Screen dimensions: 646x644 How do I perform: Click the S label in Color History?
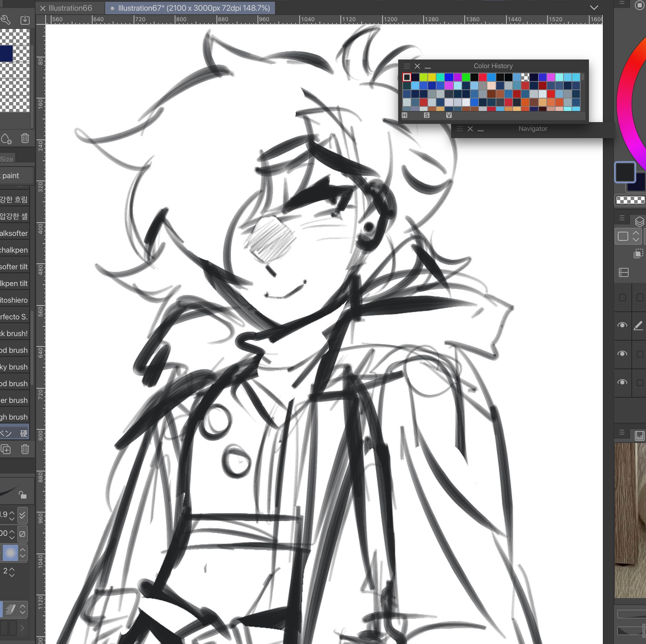point(427,115)
